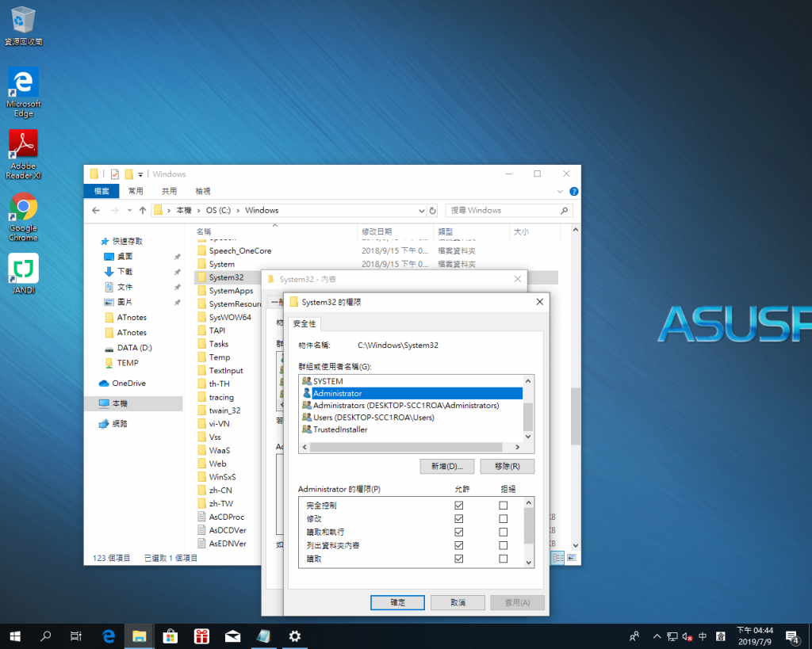Select the 安全性 tab in permissions dialog

(x=304, y=324)
